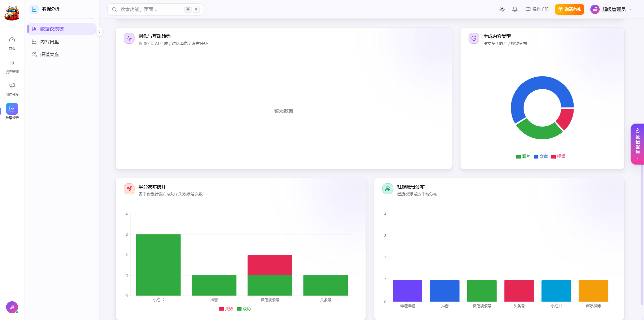Image resolution: width=644 pixels, height=320 pixels.
Task: Toggle the 视频 legend item
Action: point(558,156)
